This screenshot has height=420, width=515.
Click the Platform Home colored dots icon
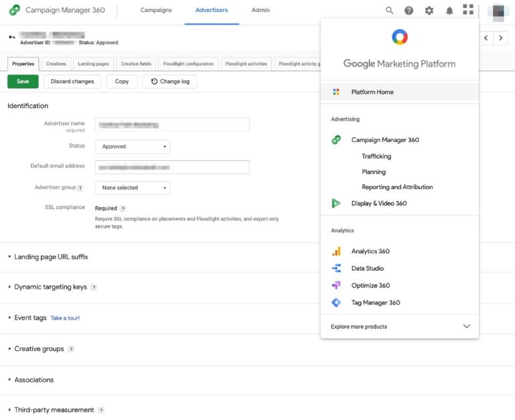336,92
